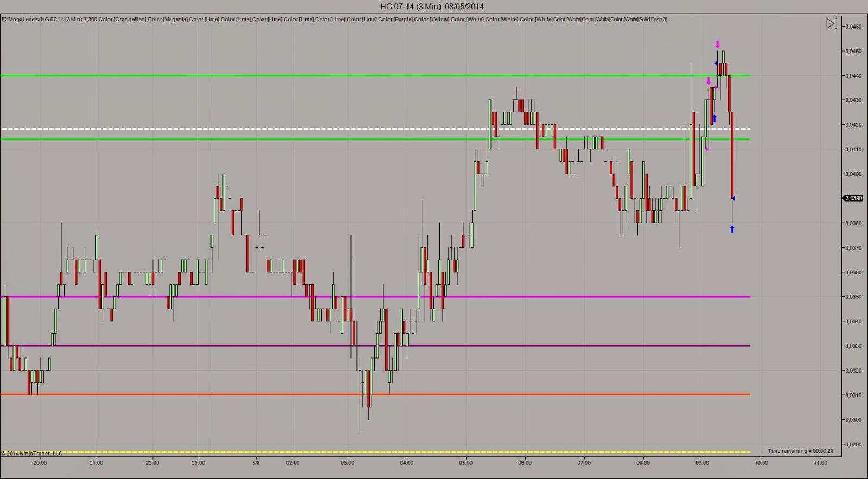Click the 3,0320 price axis label
Screen dimensions: 868x479
pos(854,371)
